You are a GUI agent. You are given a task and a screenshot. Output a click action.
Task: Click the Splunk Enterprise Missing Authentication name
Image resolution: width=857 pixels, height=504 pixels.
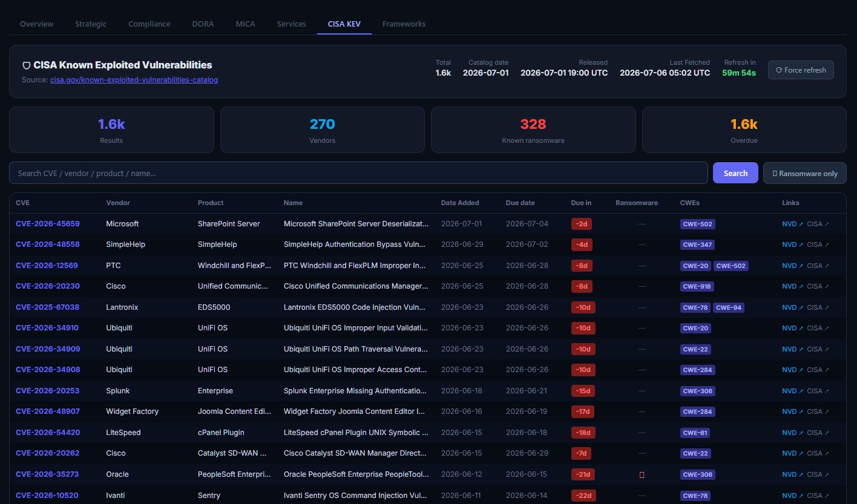pos(356,391)
